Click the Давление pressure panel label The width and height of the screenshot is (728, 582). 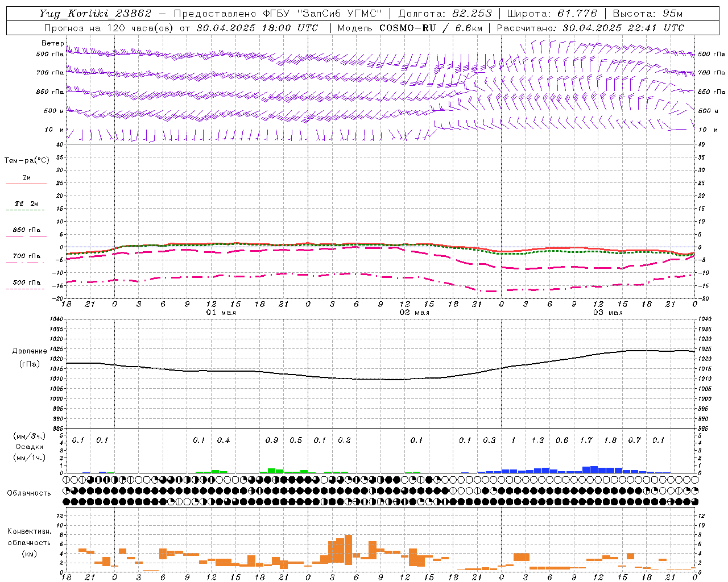pyautogui.click(x=29, y=351)
